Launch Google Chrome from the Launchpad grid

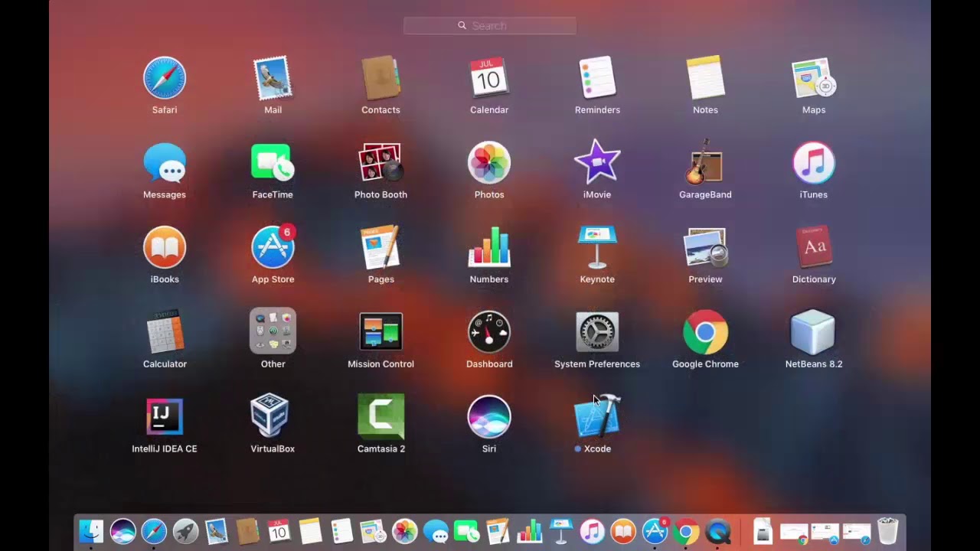[705, 332]
